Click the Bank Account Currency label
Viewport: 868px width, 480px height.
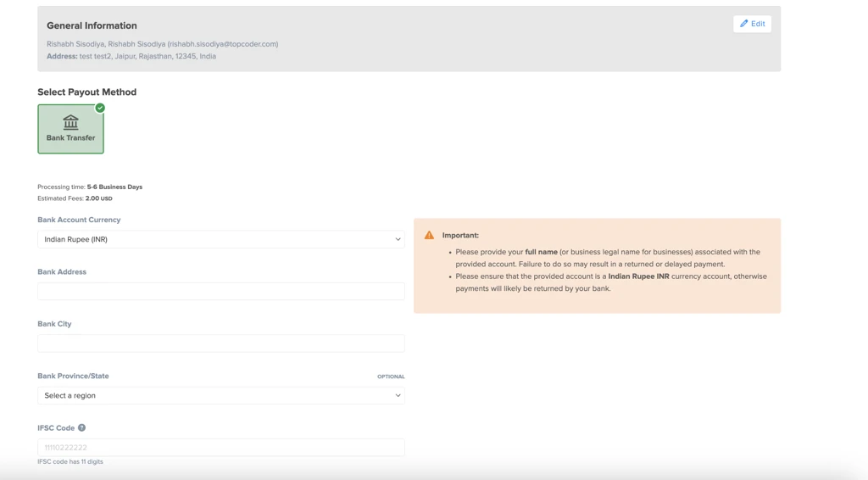point(79,220)
